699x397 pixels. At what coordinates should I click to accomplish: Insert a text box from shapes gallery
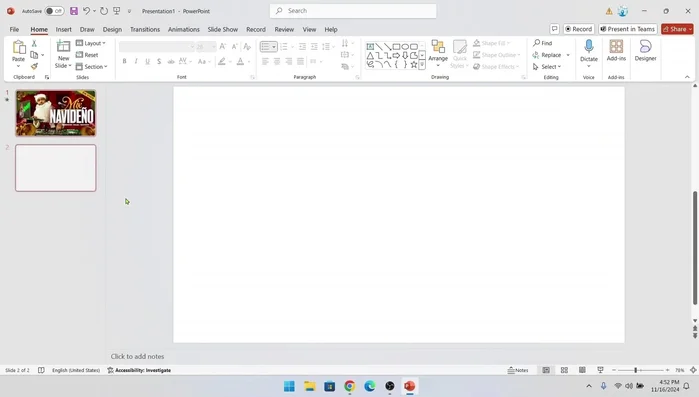point(370,46)
